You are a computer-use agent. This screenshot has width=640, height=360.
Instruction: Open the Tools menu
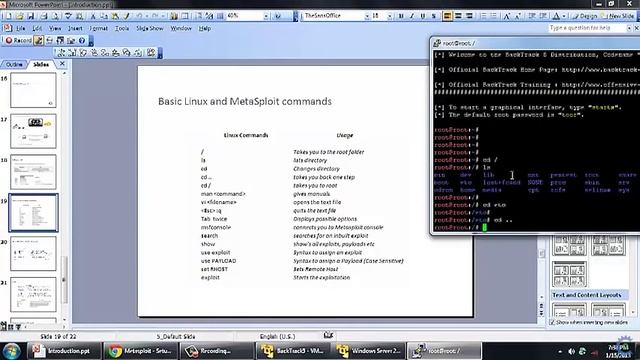pos(122,29)
